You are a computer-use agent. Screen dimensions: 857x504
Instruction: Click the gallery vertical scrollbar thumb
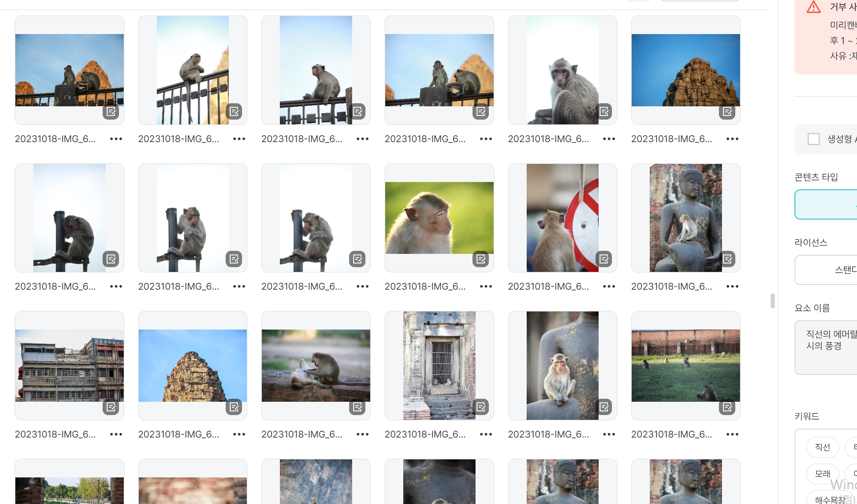[773, 301]
